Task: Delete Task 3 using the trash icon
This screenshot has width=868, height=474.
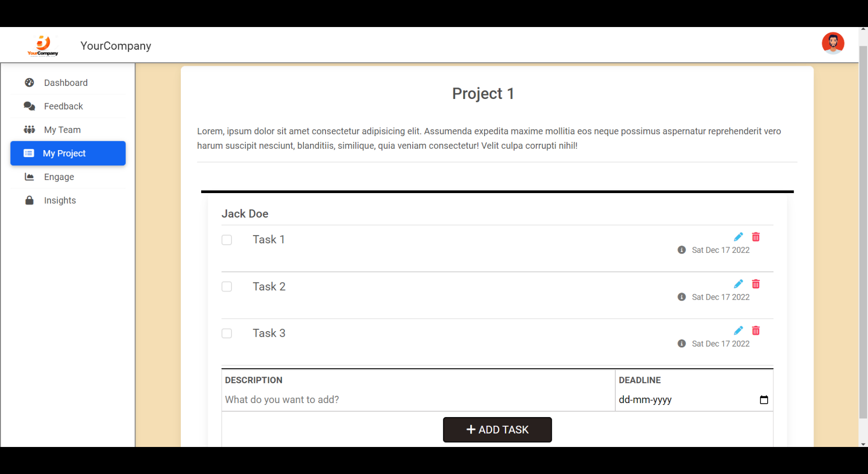Action: tap(756, 331)
